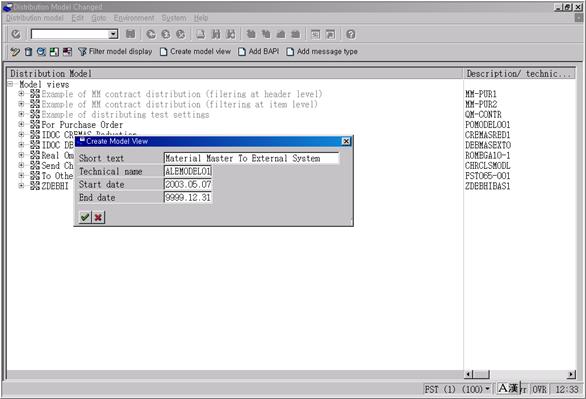Viewport: 586px width, 399px height.
Task: Close the Create Model View dialog
Action: coord(346,141)
